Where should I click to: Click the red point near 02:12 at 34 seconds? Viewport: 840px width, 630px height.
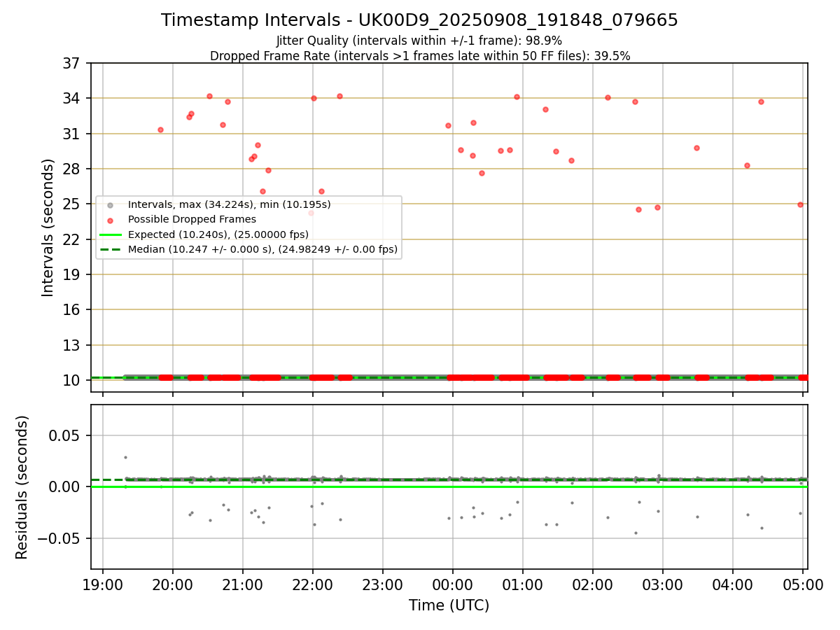[x=608, y=97]
